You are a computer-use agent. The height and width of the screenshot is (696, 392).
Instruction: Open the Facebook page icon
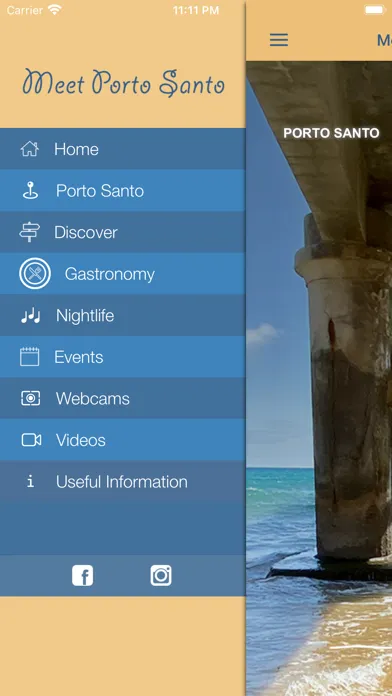pos(83,576)
